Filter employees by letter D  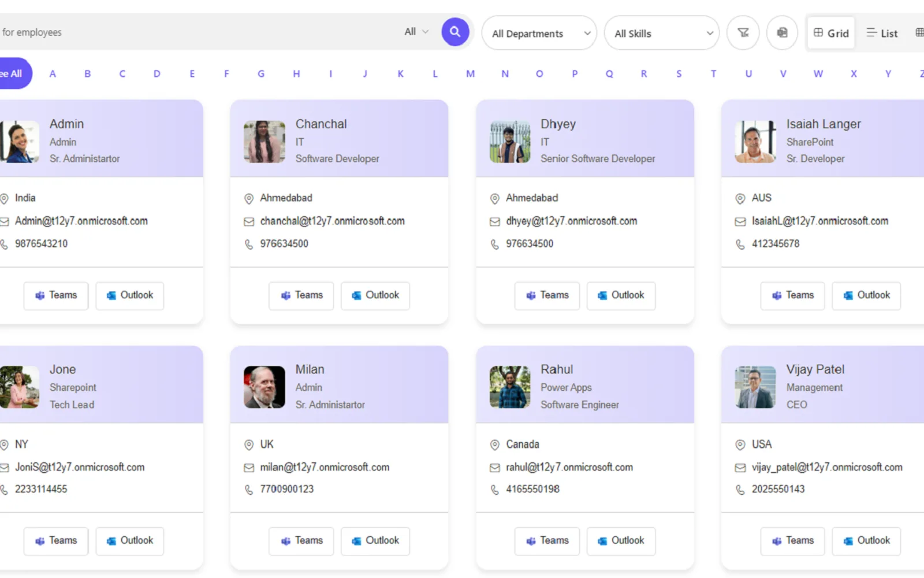point(157,73)
